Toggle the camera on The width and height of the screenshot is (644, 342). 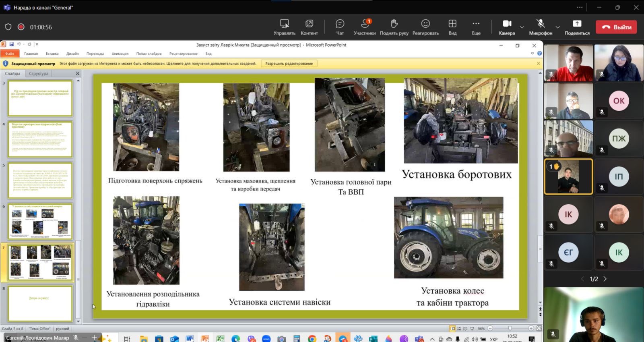tap(507, 27)
